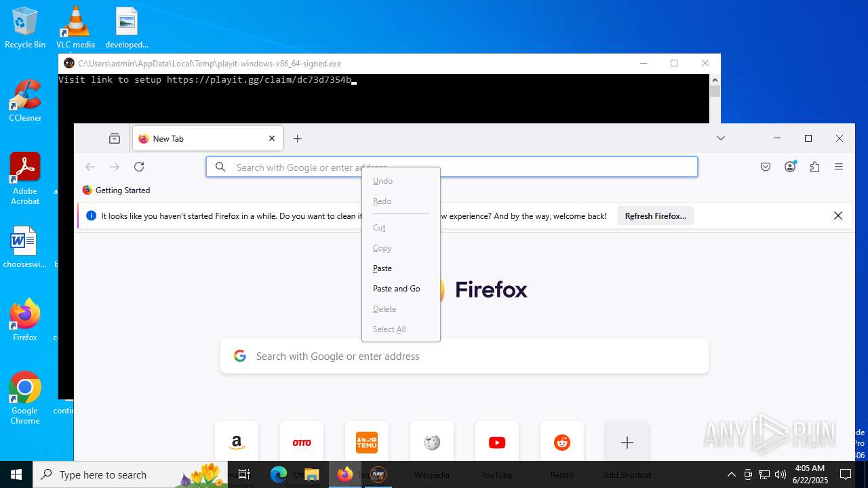This screenshot has width=868, height=488.
Task: Click the Google search box on page
Action: point(464,356)
